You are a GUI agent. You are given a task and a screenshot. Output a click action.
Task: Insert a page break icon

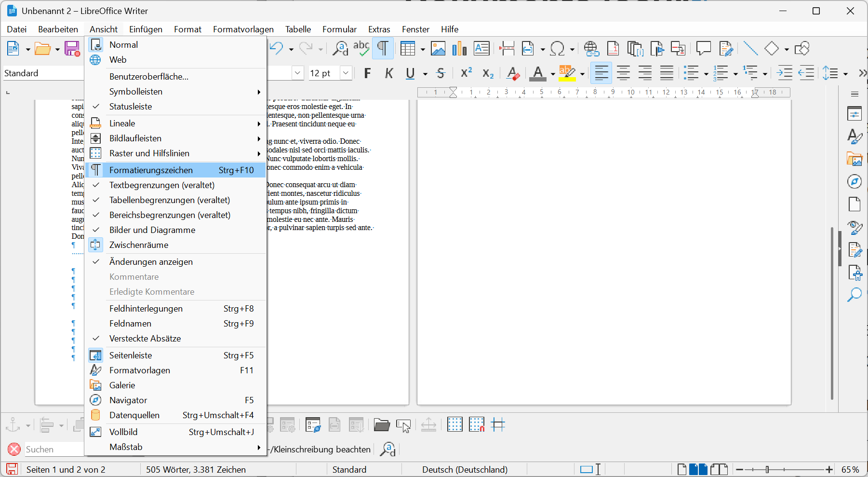tap(507, 49)
